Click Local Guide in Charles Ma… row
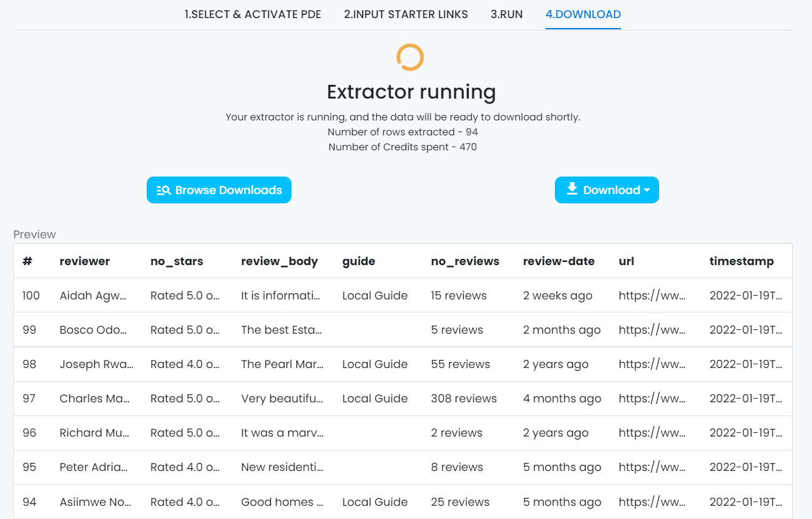The width and height of the screenshot is (812, 519). tap(375, 399)
